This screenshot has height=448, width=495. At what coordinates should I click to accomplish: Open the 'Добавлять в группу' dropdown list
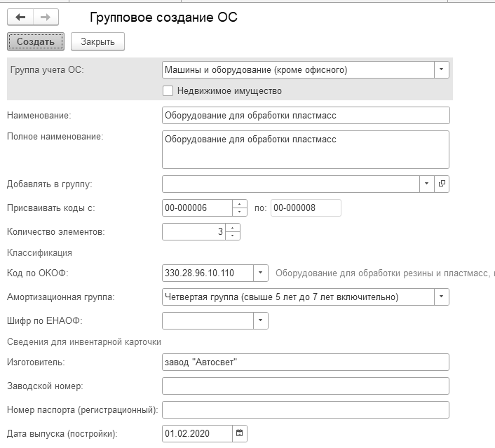pos(427,184)
